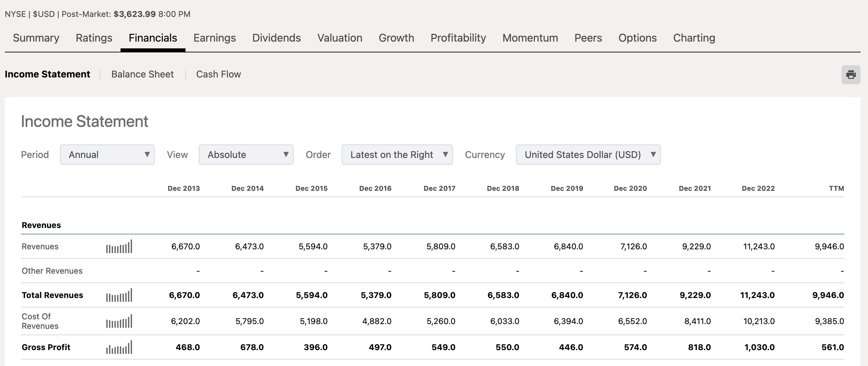Screen dimensions: 868x366
Task: Open the Ratings tab
Action: point(94,38)
